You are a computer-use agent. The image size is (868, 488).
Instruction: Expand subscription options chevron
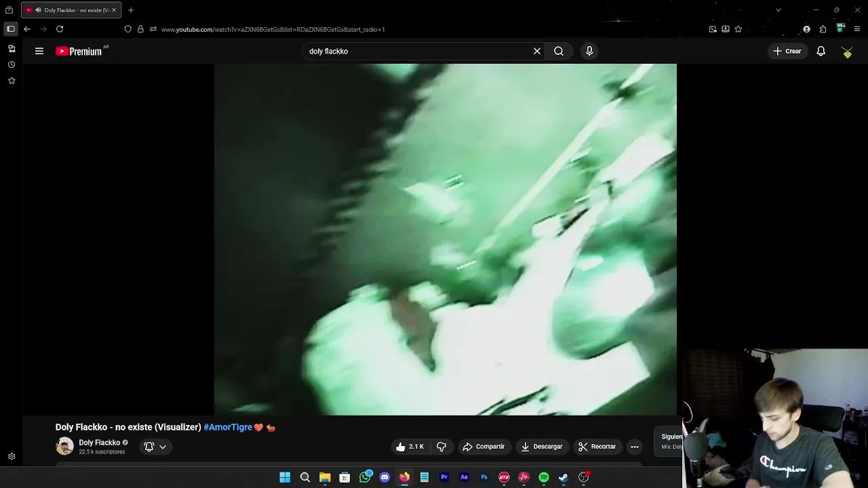point(163,447)
